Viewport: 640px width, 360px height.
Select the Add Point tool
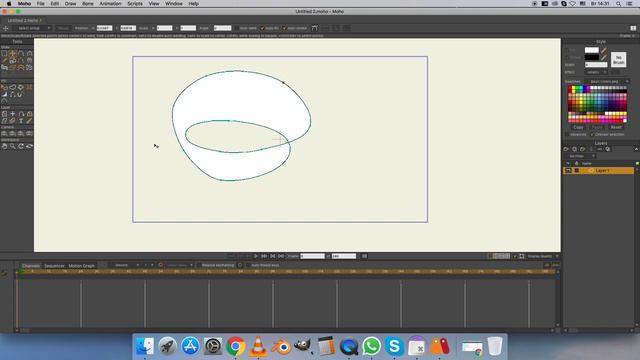21,53
